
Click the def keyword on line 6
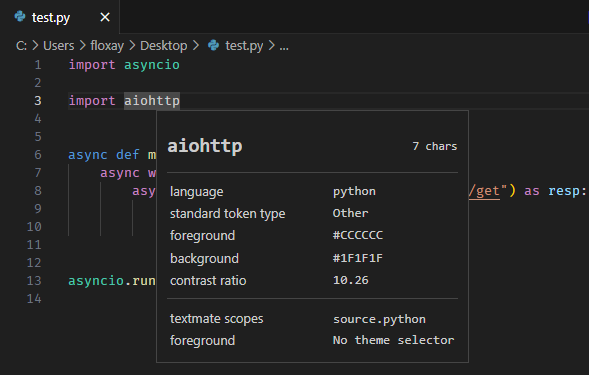click(128, 155)
